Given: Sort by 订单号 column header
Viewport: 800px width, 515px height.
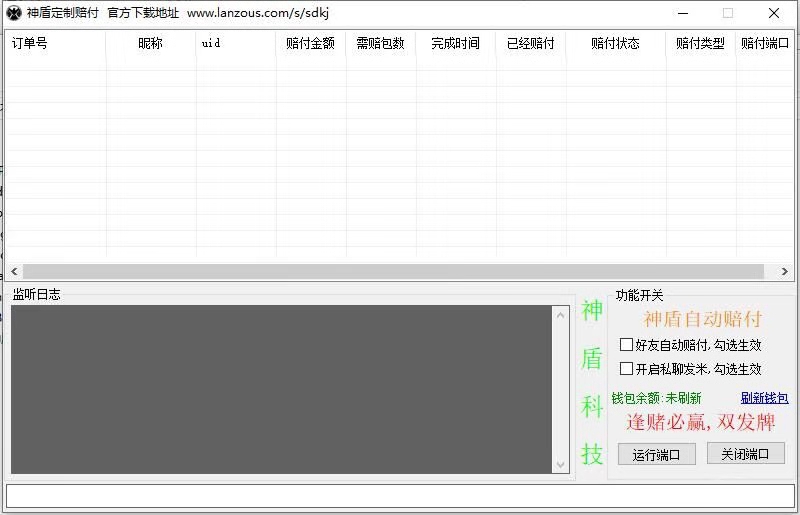Looking at the screenshot, I should (55, 43).
